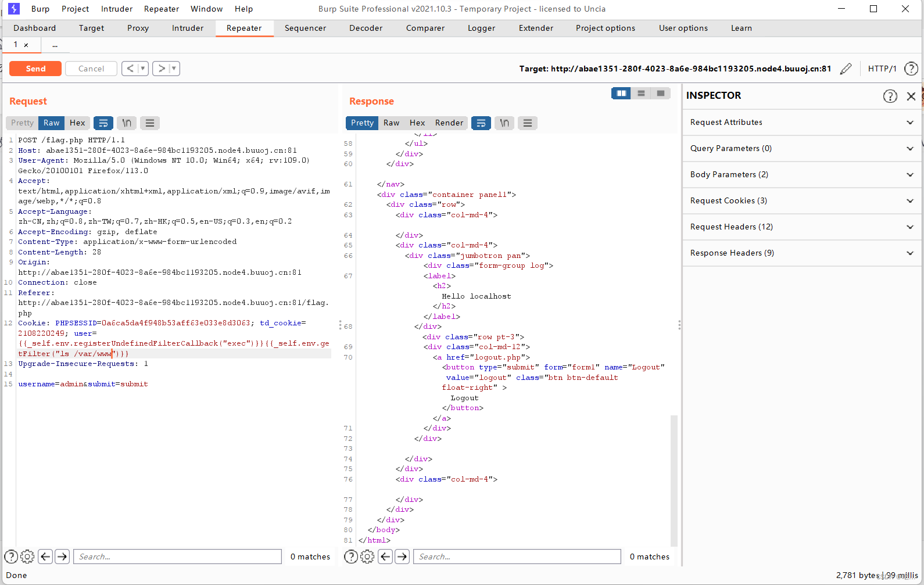Switch Request view to Pretty
Image resolution: width=924 pixels, height=585 pixels.
coord(22,123)
